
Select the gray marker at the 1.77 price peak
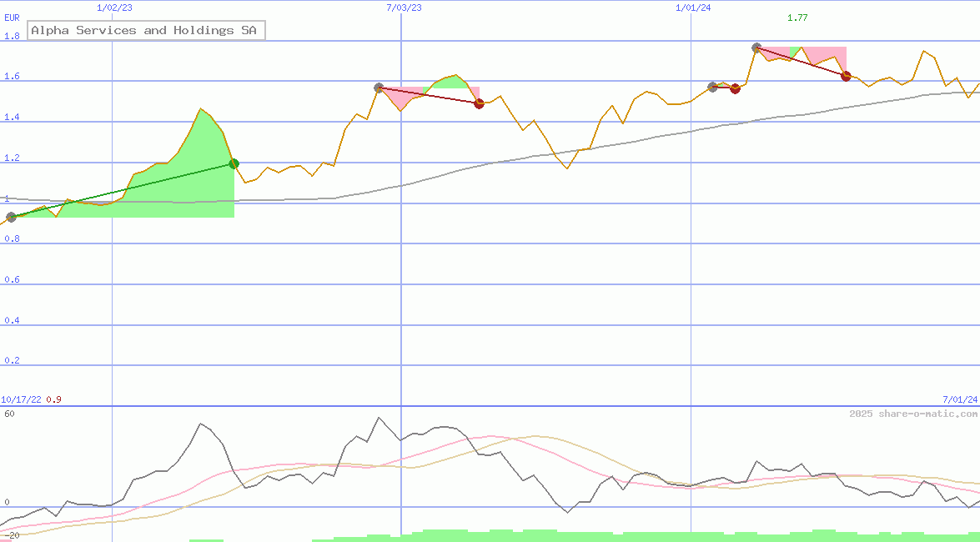[756, 48]
